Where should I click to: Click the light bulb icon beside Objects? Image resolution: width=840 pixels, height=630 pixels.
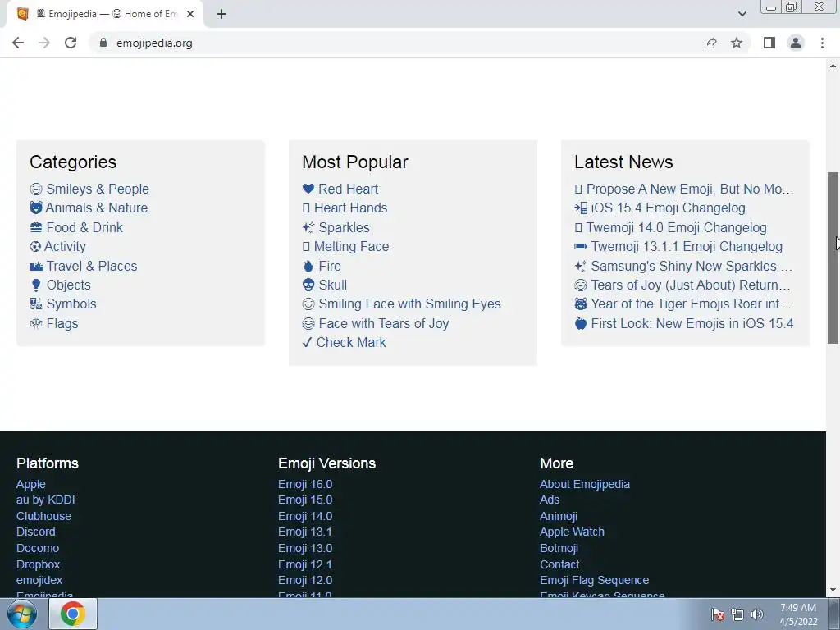[36, 285]
